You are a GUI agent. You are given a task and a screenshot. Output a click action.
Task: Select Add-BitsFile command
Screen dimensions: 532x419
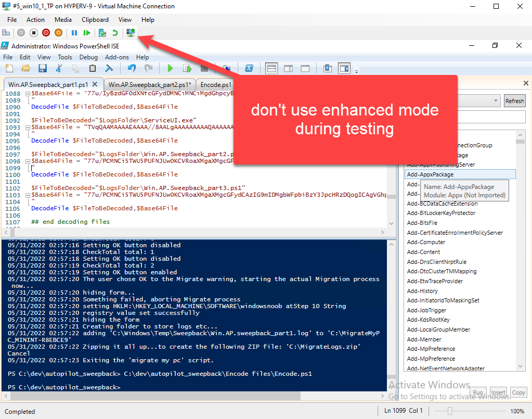(422, 223)
